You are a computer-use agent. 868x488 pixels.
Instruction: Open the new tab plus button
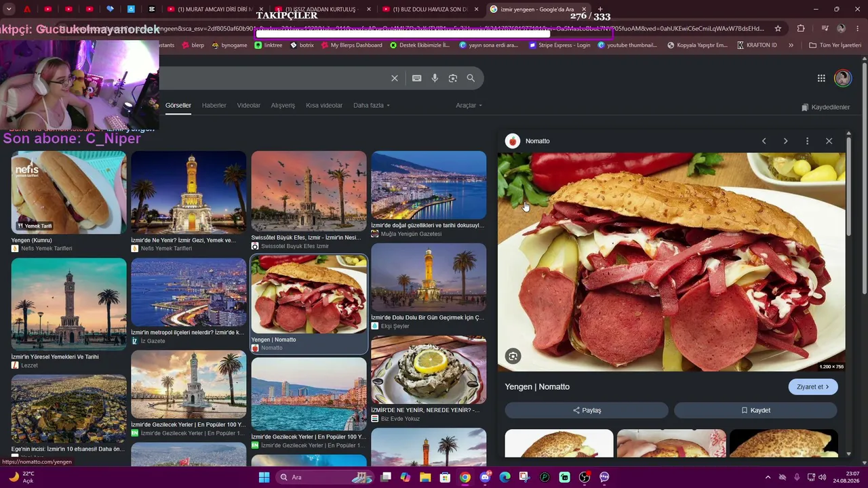coord(599,9)
